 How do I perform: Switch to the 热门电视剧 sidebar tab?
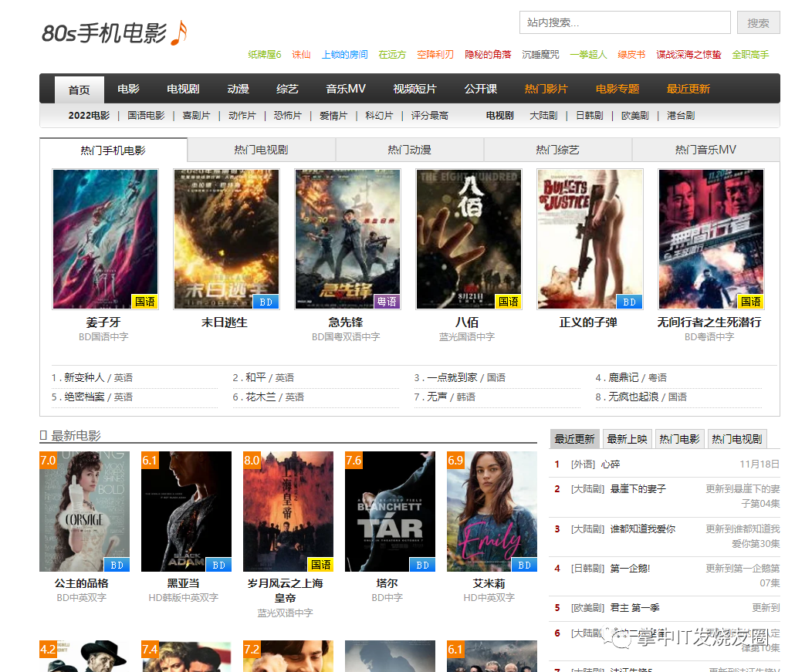point(736,439)
